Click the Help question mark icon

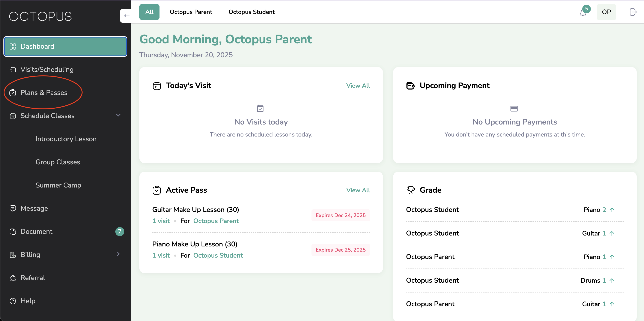tap(13, 301)
